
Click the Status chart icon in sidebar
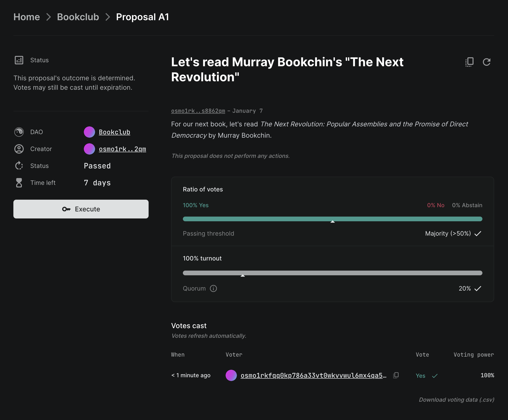point(19,60)
